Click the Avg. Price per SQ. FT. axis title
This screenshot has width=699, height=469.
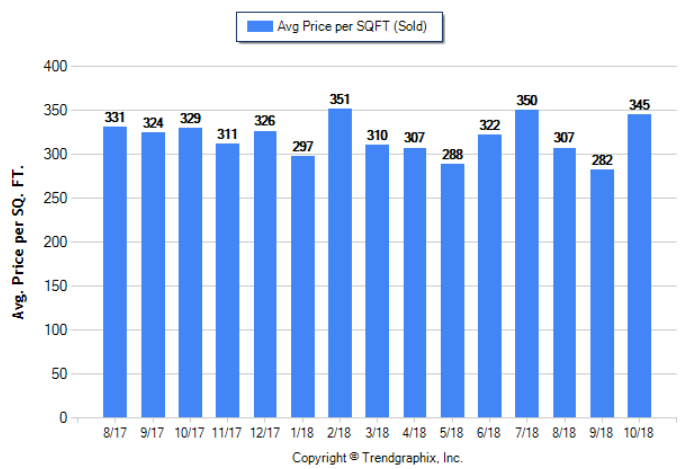click(x=18, y=242)
